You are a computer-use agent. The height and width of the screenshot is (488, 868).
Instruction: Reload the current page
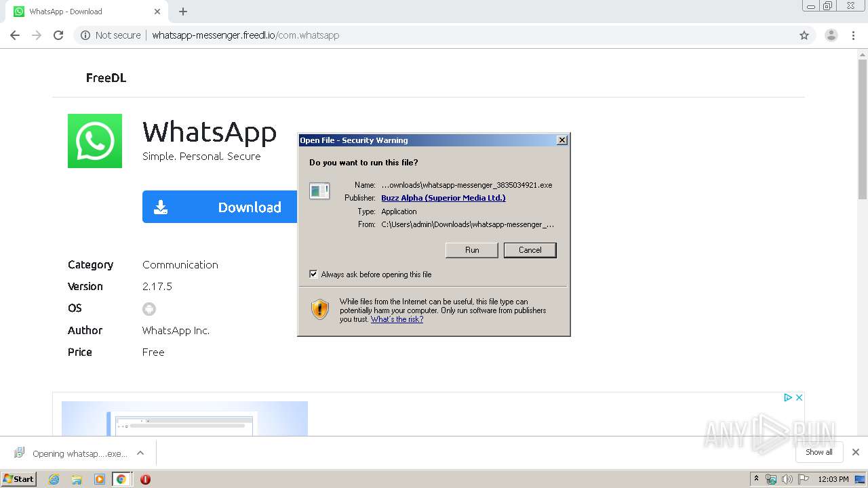click(x=58, y=35)
